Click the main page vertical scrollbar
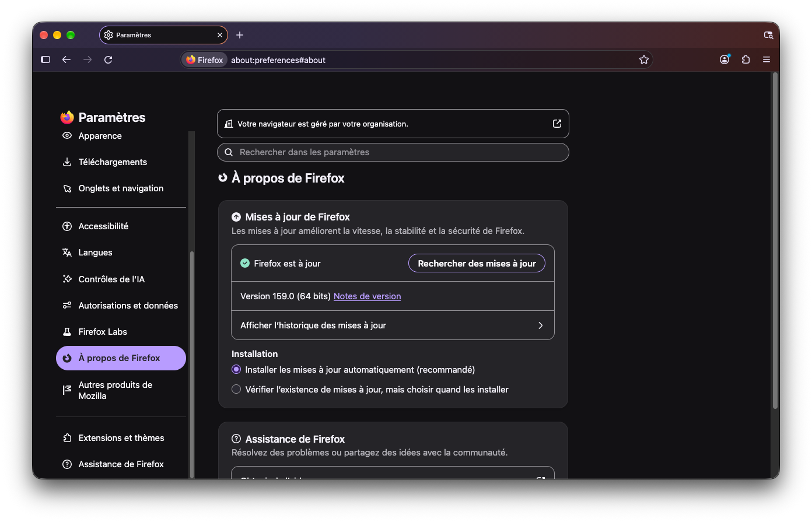 point(775,240)
